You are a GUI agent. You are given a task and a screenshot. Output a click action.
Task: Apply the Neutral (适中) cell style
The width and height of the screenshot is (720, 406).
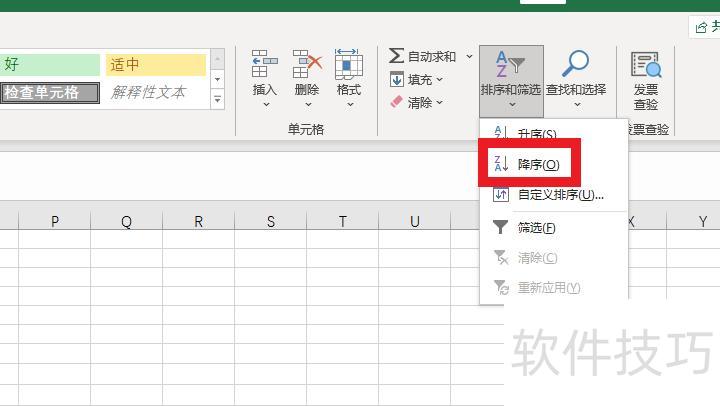[156, 64]
